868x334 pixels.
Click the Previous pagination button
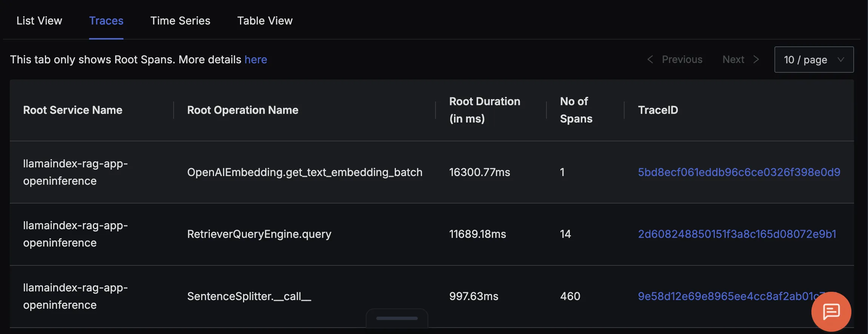coord(675,60)
